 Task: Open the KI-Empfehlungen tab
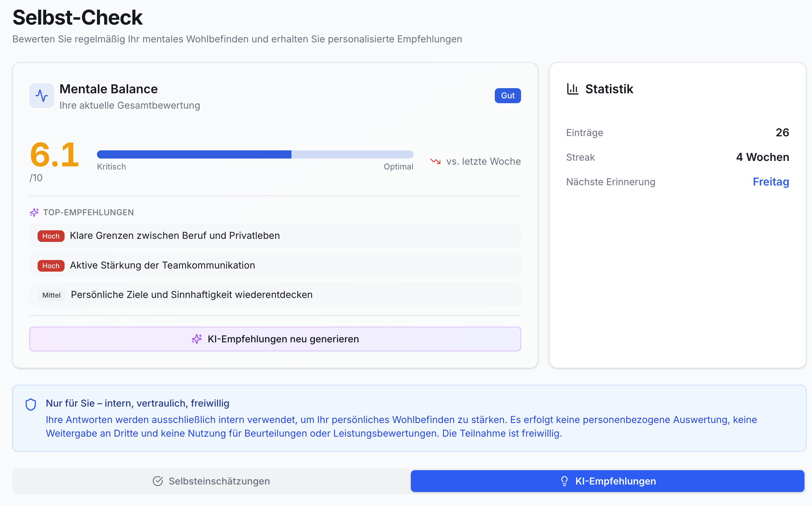(607, 481)
